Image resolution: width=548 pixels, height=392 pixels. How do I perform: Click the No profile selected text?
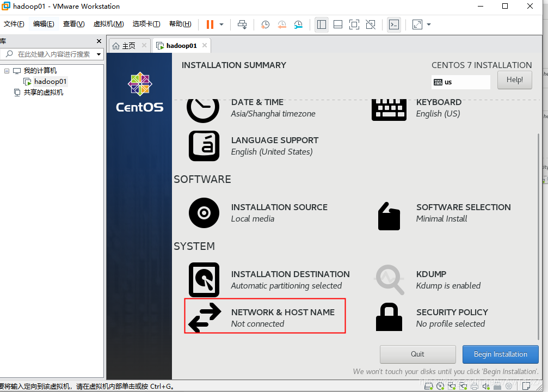(451, 324)
